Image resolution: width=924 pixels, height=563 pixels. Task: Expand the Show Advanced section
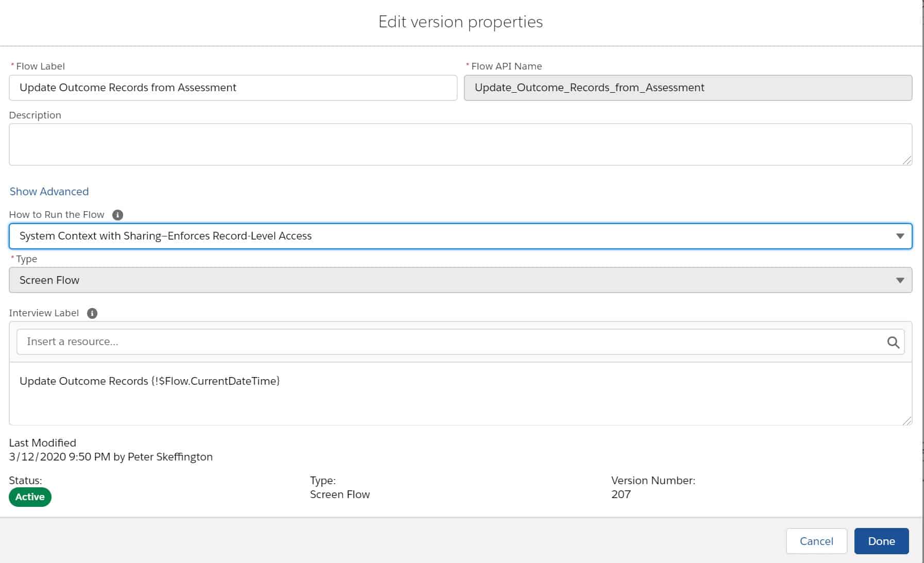[x=48, y=191]
